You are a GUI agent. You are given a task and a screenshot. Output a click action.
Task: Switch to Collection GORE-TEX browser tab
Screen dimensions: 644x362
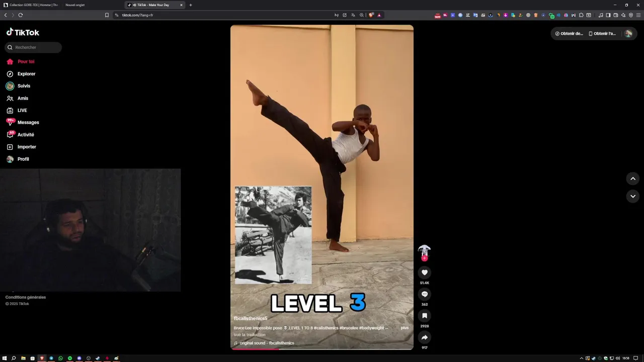pos(31,5)
